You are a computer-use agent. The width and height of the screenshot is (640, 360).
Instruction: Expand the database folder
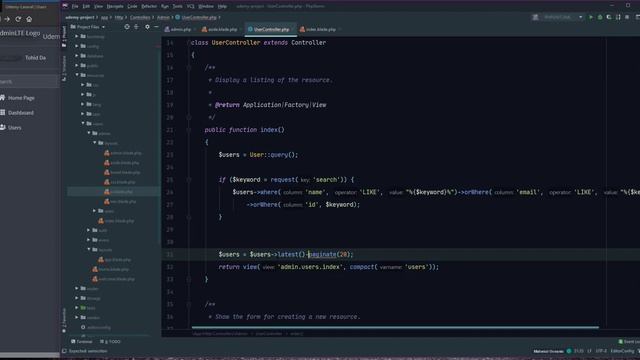click(76, 56)
